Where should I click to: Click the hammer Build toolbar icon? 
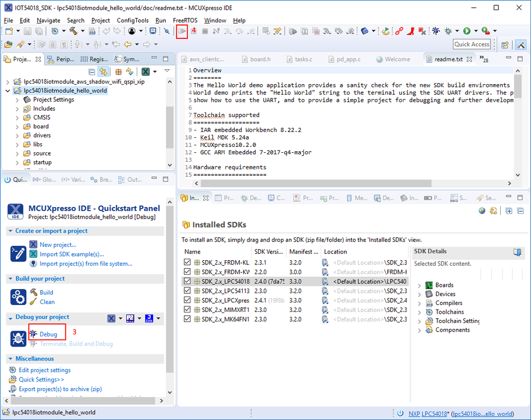pos(73,31)
